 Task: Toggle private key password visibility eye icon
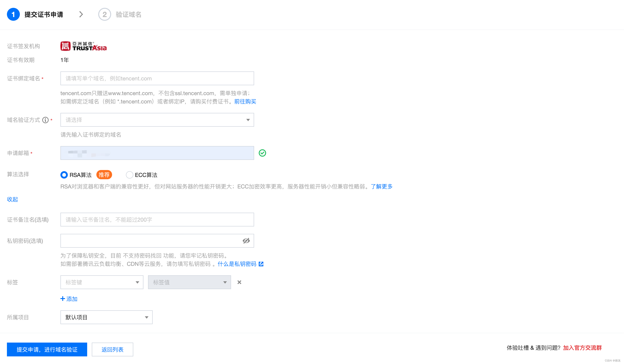pyautogui.click(x=246, y=241)
